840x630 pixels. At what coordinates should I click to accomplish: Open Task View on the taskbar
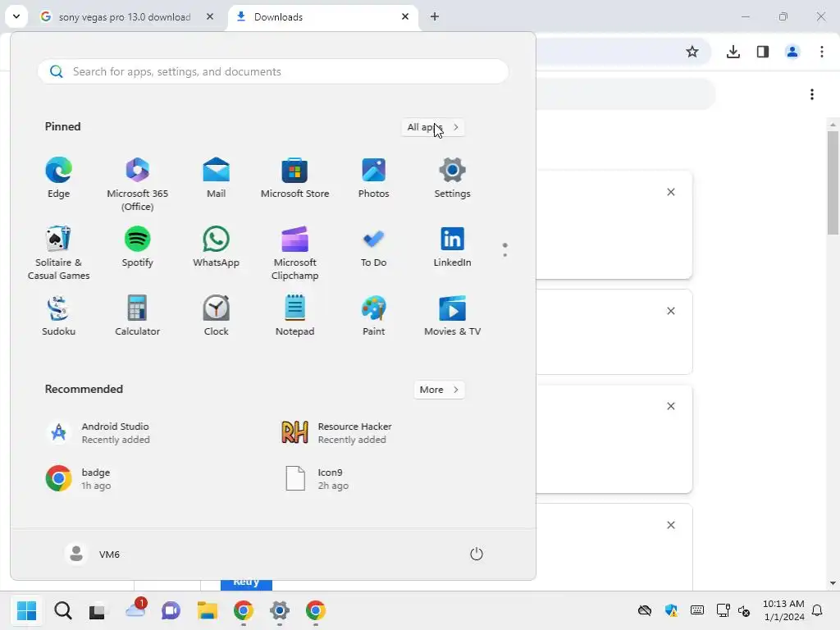(98, 610)
